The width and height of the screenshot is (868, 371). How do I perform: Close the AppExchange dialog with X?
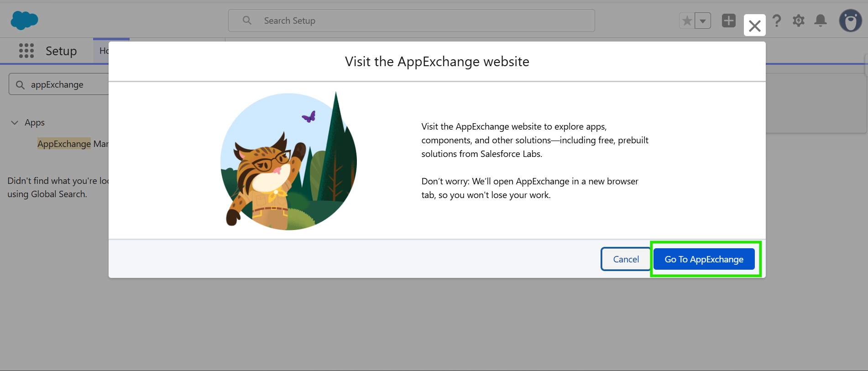[x=755, y=25]
